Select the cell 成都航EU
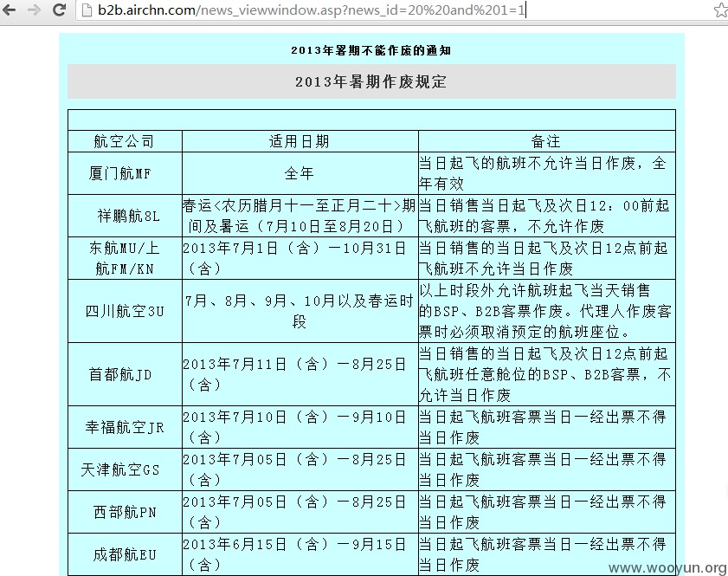This screenshot has height=576, width=728. pos(125,554)
